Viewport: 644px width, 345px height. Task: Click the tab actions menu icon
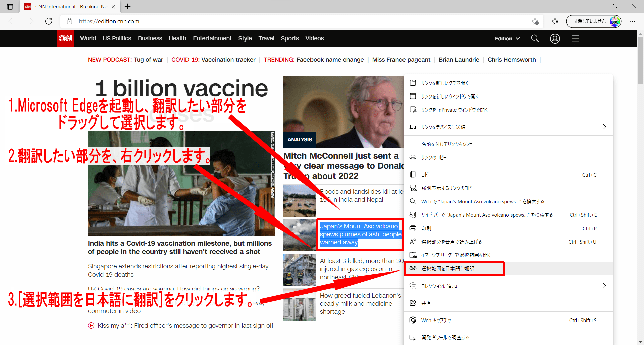(10, 7)
